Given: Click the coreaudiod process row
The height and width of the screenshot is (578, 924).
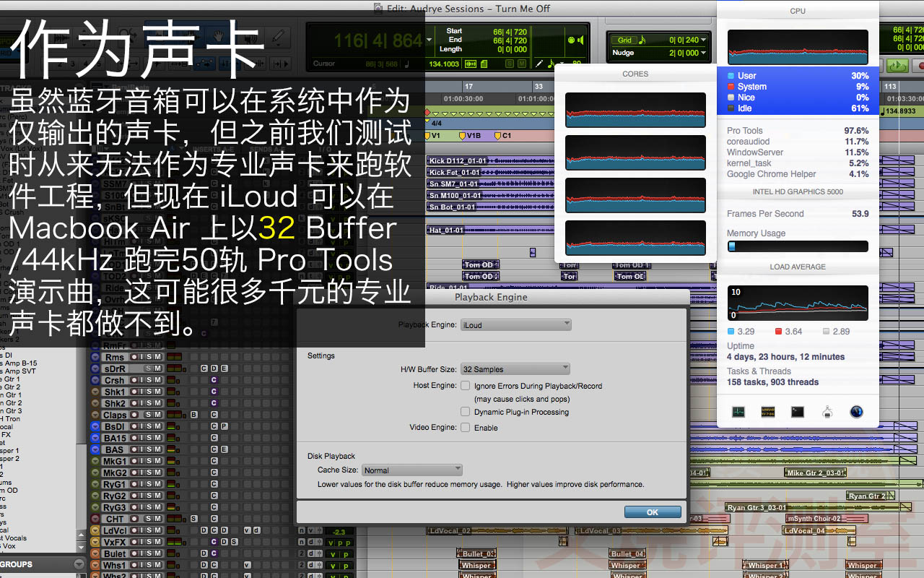Looking at the screenshot, I should coord(798,142).
